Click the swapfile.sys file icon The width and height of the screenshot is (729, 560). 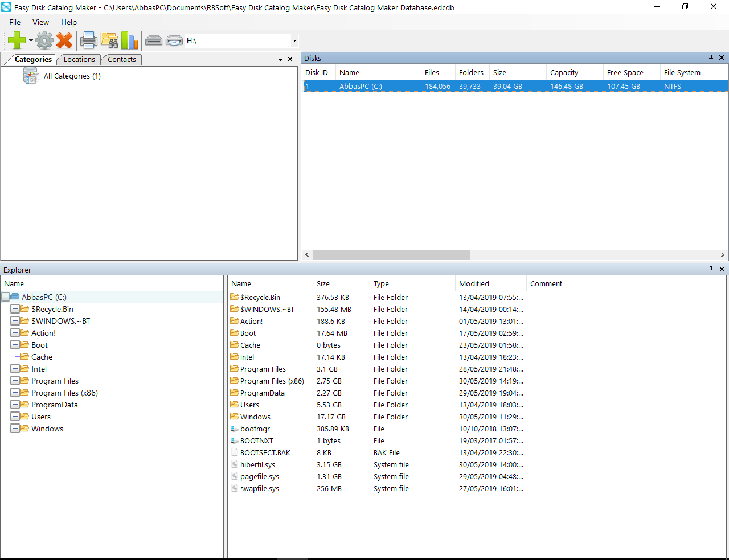(x=235, y=488)
